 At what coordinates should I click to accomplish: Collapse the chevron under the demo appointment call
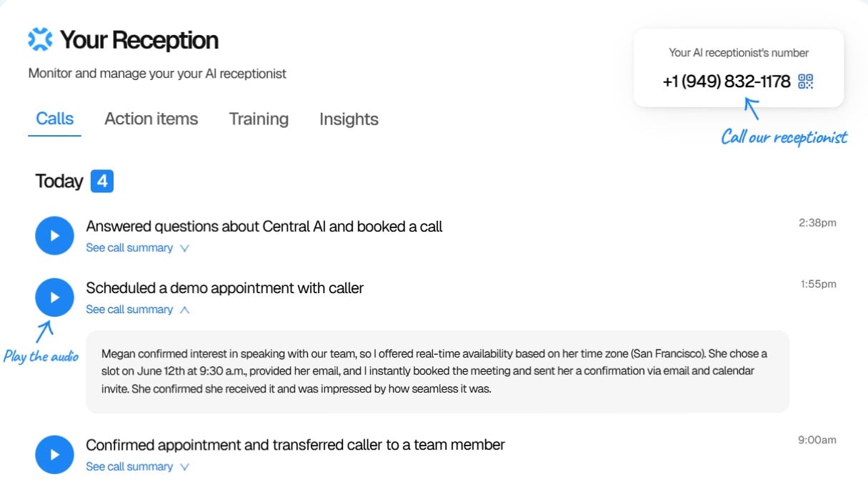(184, 310)
